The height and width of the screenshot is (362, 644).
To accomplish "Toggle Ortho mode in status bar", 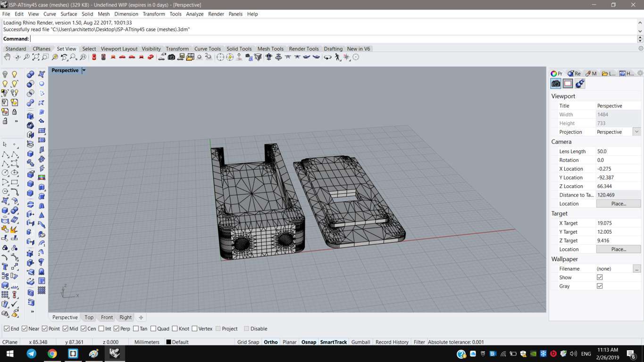I will click(270, 342).
